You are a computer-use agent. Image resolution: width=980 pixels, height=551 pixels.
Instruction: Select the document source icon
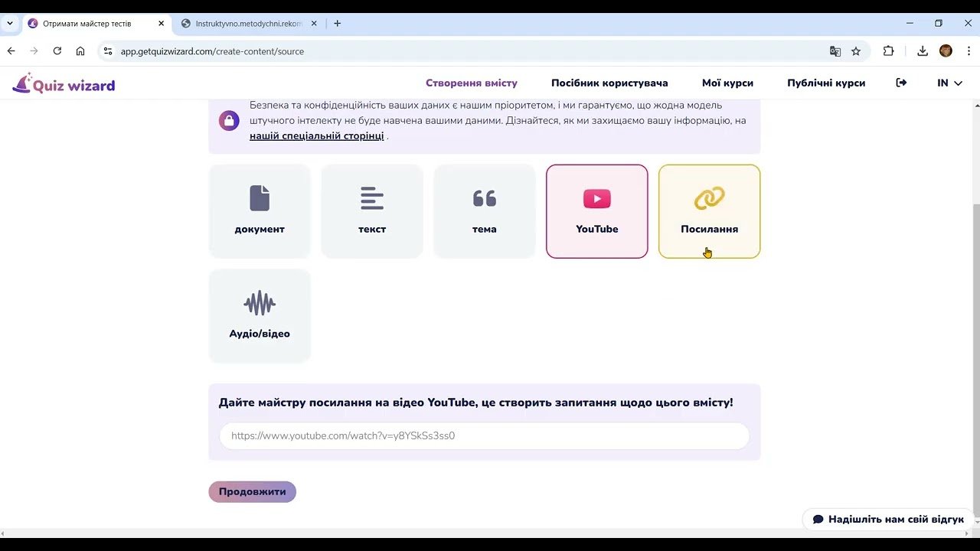click(x=260, y=199)
